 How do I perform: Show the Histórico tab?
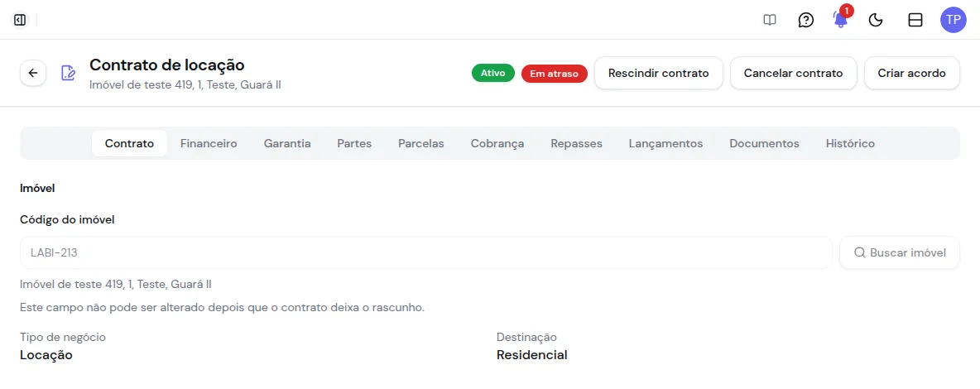[x=850, y=143]
